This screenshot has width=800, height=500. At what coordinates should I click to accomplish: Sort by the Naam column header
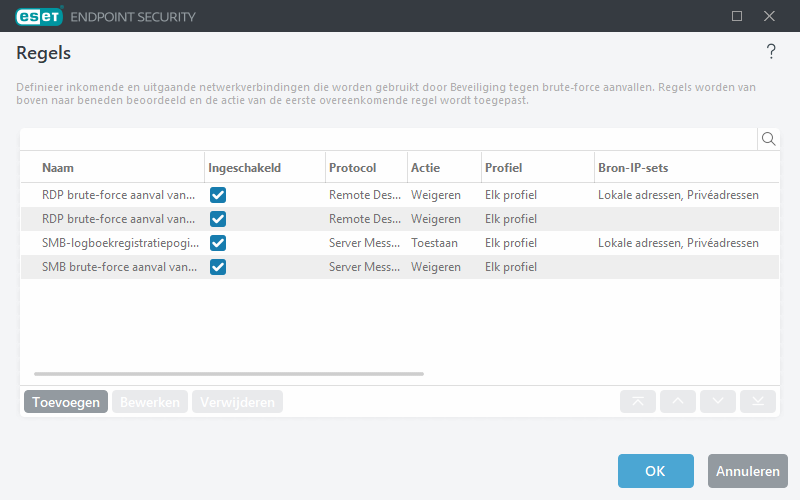(58, 168)
